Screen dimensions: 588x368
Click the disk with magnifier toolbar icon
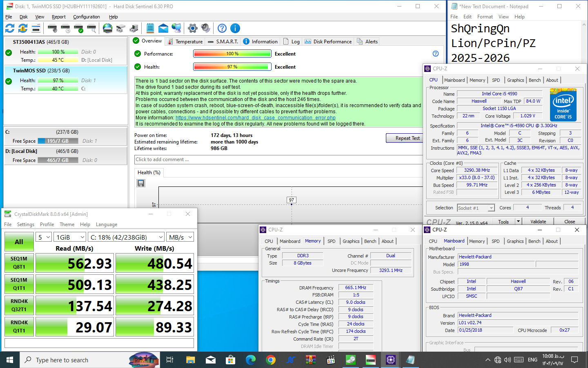(x=92, y=28)
